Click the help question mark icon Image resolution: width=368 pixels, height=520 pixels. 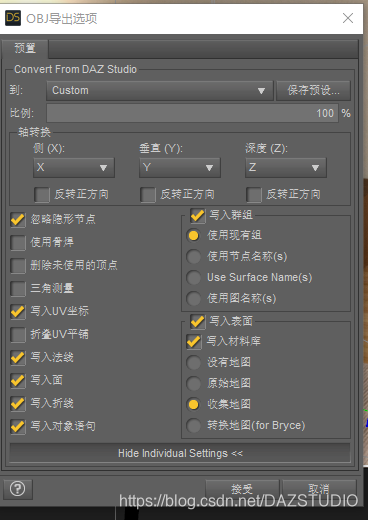(x=18, y=489)
